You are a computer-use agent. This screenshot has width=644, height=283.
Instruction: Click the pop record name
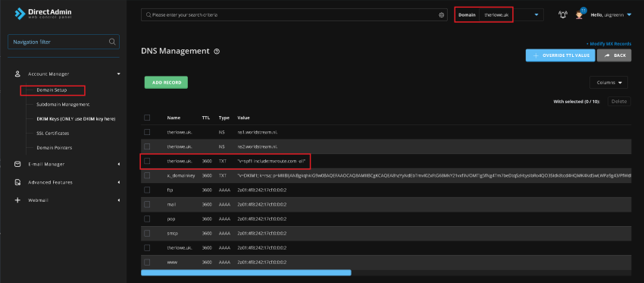(171, 219)
